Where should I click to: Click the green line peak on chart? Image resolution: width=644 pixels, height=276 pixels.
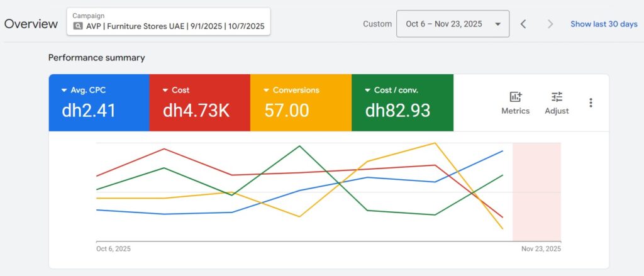300,146
